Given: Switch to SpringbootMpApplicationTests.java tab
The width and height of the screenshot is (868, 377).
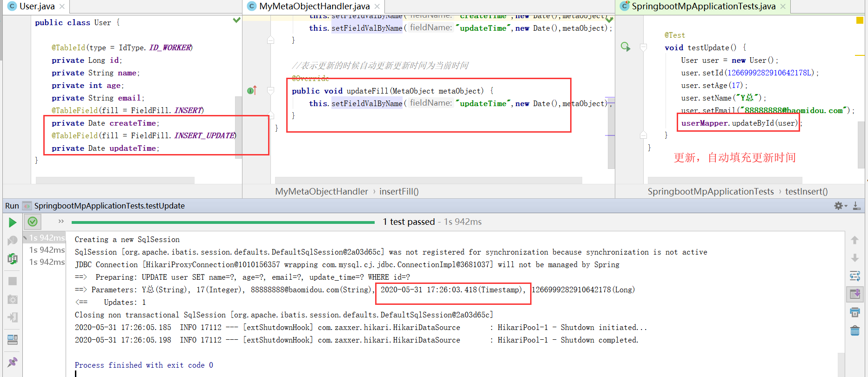Looking at the screenshot, I should (703, 7).
